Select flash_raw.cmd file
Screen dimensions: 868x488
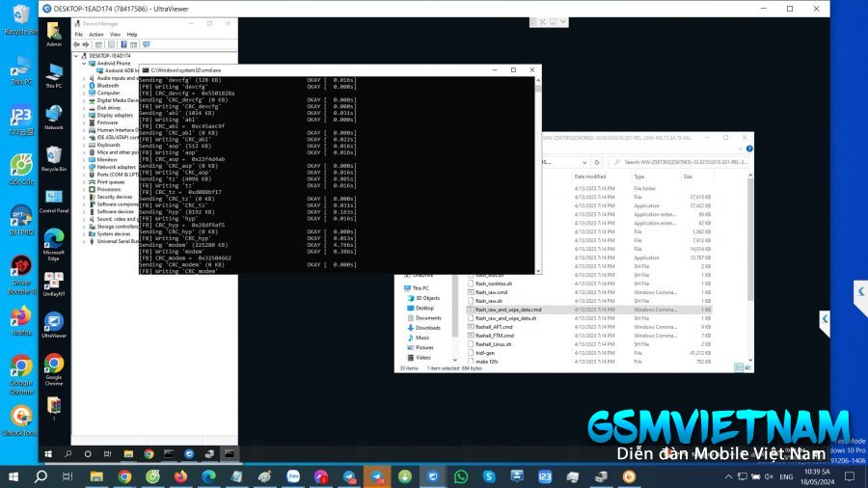pyautogui.click(x=491, y=292)
